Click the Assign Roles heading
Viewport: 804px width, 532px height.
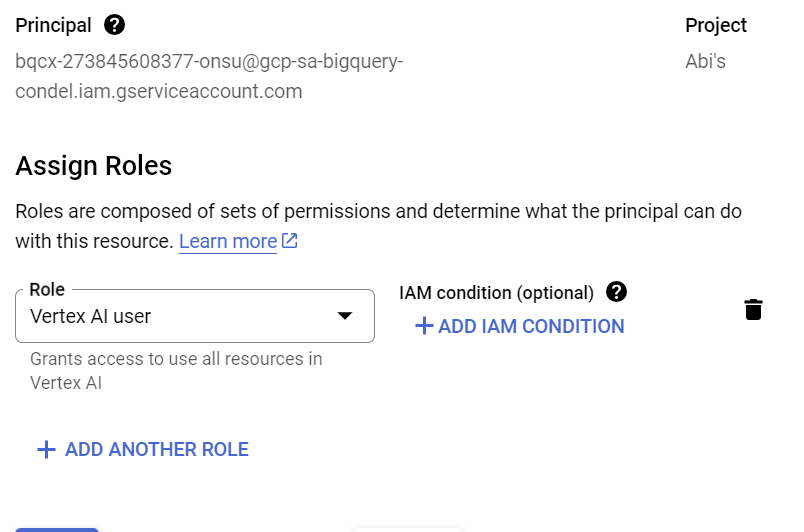click(x=94, y=166)
